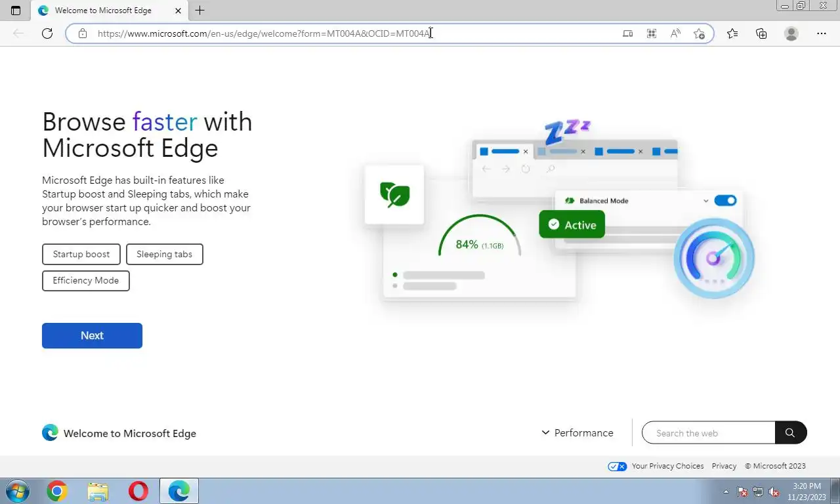Click the Sleeping tabs button
840x504 pixels.
coord(164,254)
